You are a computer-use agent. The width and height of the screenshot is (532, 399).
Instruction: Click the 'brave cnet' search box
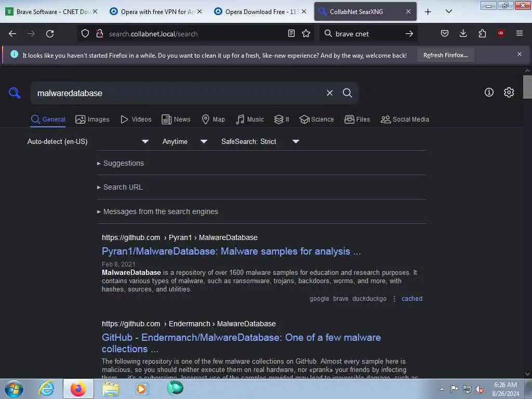[x=368, y=34]
